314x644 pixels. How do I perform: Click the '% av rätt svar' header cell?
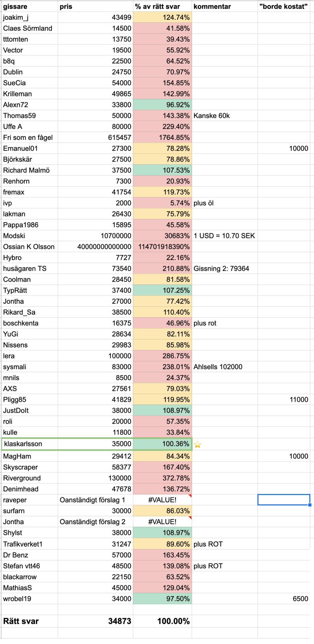(162, 7)
